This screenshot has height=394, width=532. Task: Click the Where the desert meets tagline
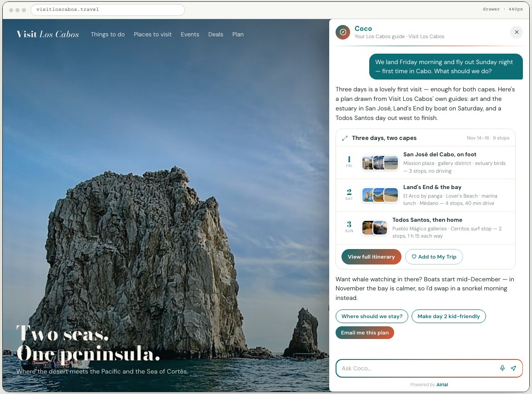102,372
